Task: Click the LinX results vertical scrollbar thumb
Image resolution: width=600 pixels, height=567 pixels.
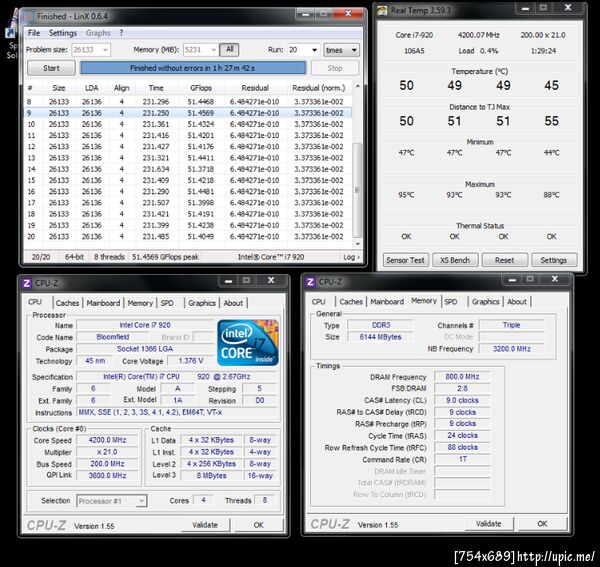Action: [x=357, y=190]
